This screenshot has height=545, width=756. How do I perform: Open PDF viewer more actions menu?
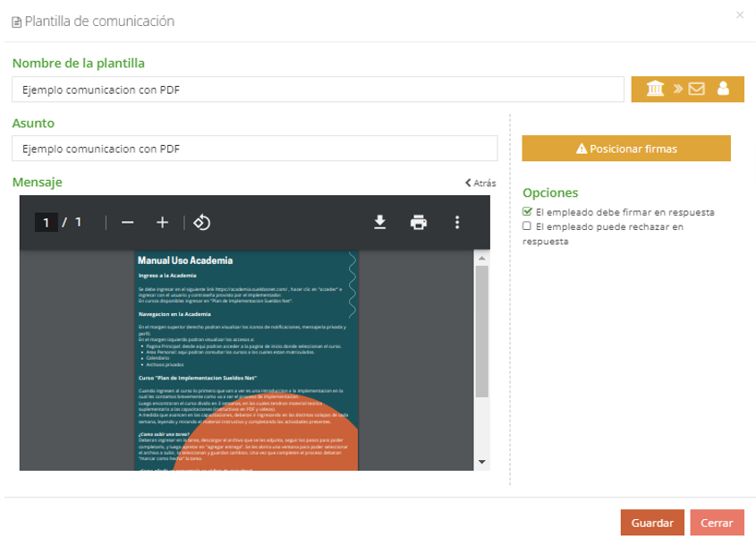pos(457,222)
